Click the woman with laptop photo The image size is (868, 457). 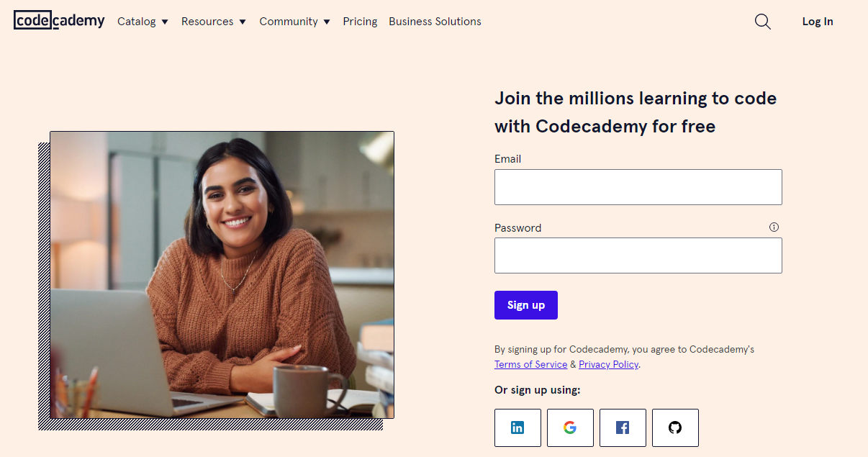tap(222, 274)
